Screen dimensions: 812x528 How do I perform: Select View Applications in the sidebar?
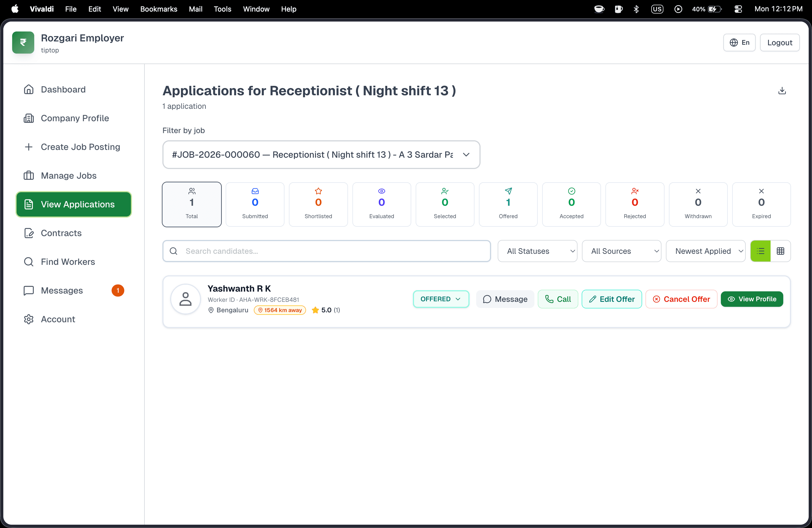74,204
